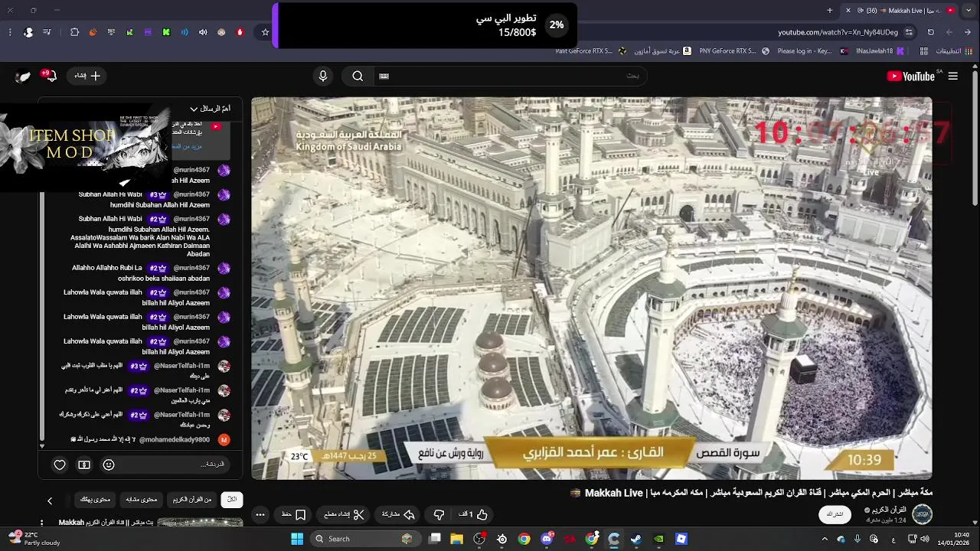Open the YouTube guide hamburger menu
The height and width of the screenshot is (551, 980).
(x=953, y=76)
